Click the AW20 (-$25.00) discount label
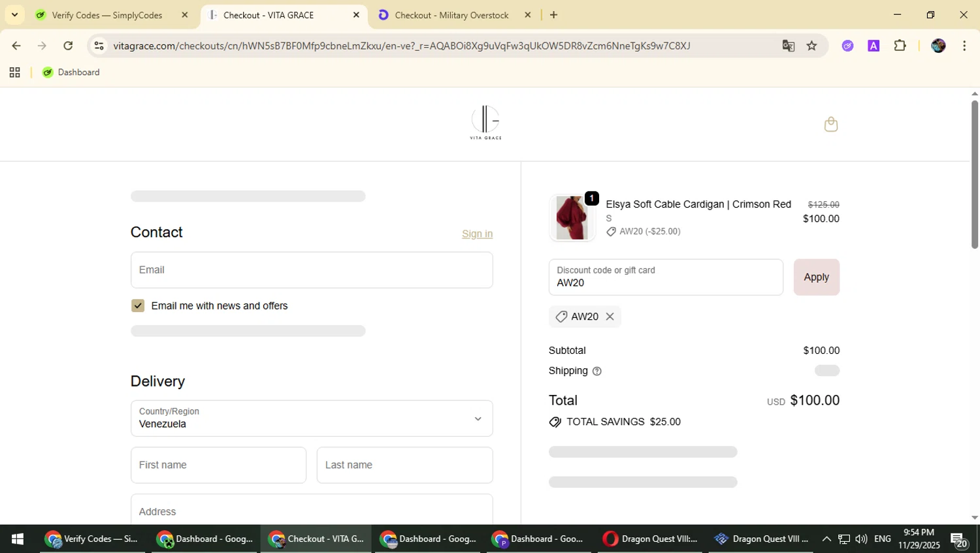Viewport: 980px width, 553px height. coord(649,231)
